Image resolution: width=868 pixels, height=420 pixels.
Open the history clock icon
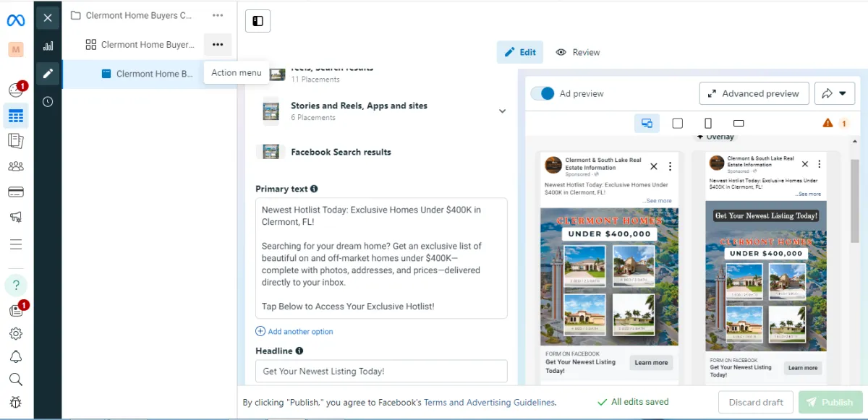[x=48, y=102]
